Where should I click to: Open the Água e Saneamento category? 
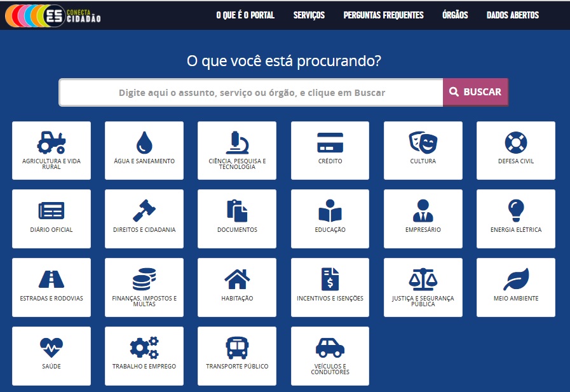coord(144,141)
